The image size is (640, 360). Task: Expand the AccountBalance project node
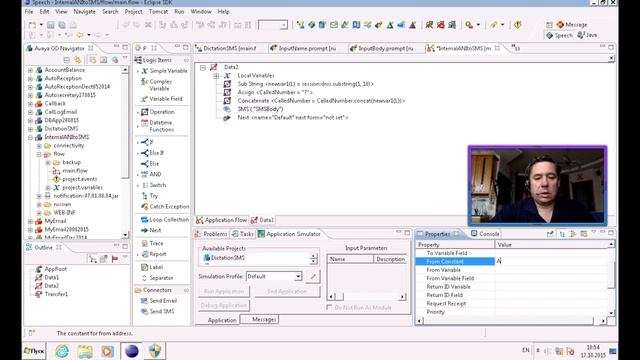click(x=30, y=70)
